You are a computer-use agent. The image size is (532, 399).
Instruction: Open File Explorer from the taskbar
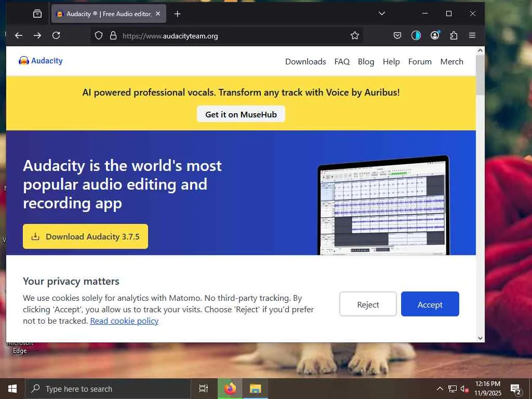pos(256,389)
